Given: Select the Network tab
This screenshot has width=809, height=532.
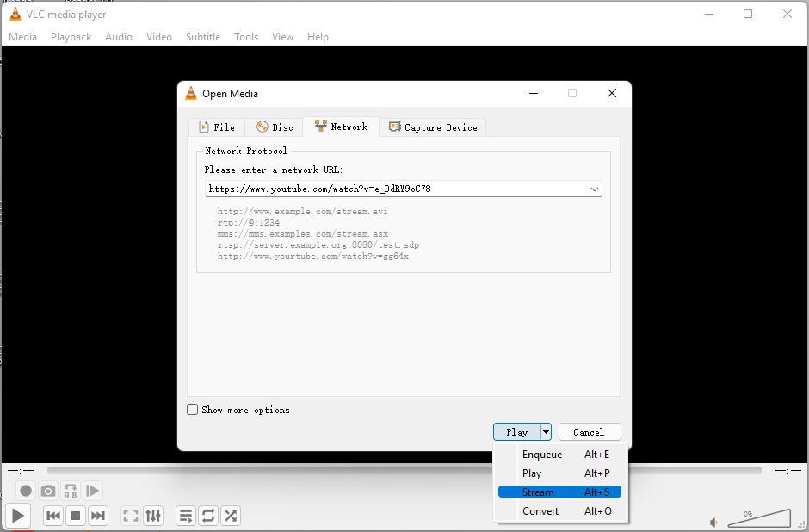Looking at the screenshot, I should click(341, 127).
